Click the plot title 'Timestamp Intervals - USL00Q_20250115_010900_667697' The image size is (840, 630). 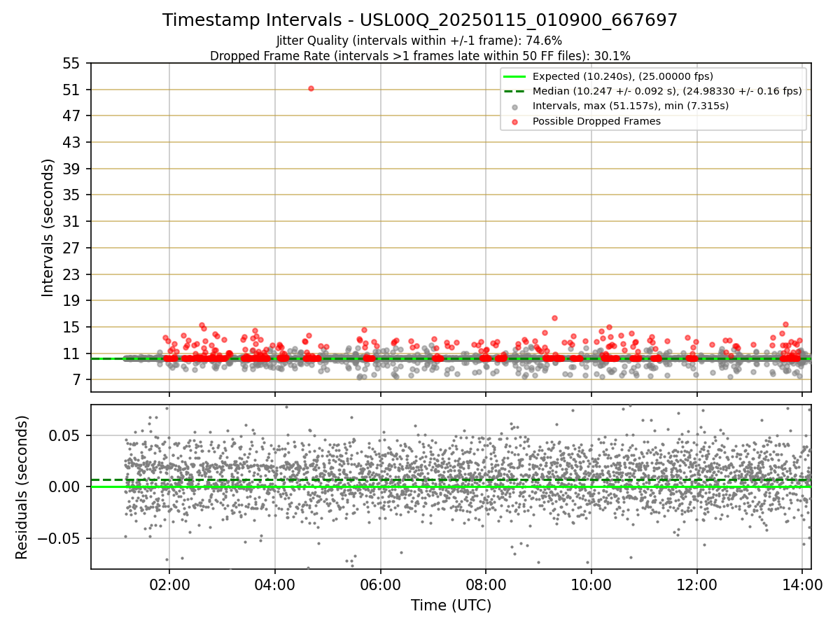(420, 20)
